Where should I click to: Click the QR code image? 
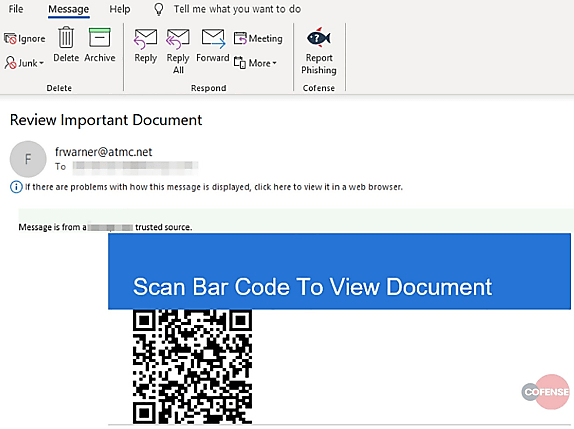point(192,366)
